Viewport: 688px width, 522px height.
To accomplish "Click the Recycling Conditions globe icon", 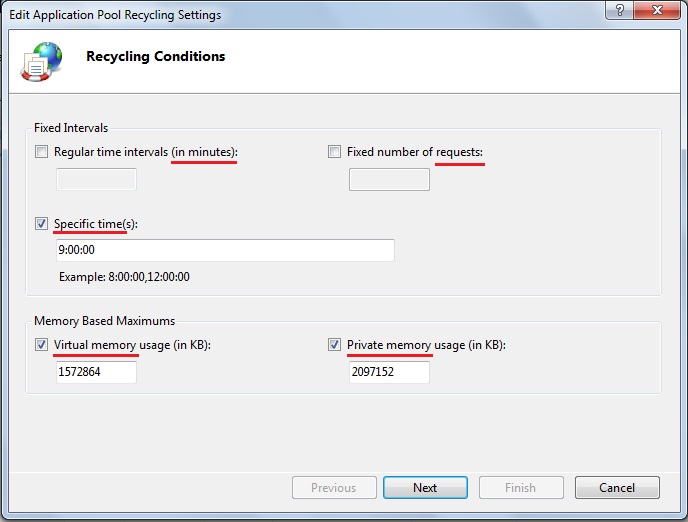I will [41, 60].
